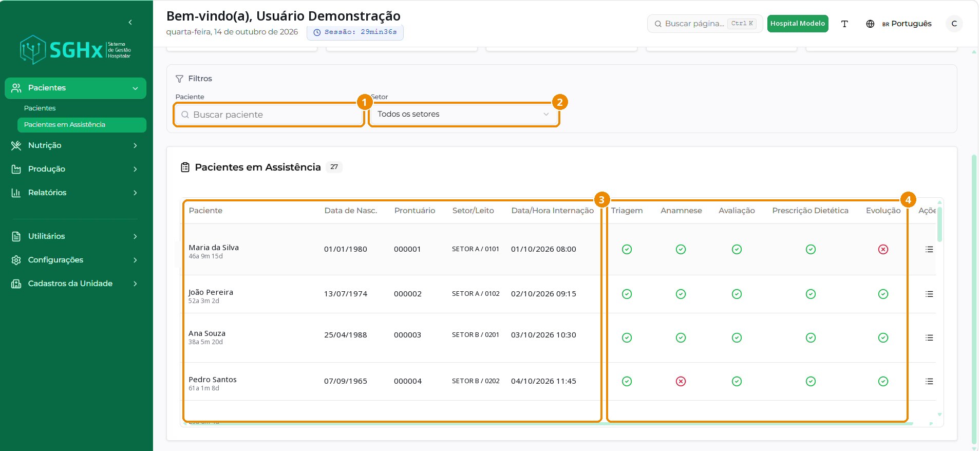Collapse the Pacientes sidebar menu
The width and height of the screenshot is (980, 451).
point(76,88)
